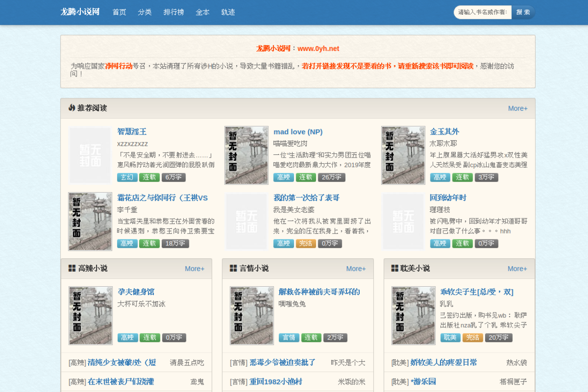Click the grid icon next to 高辣小说
This screenshot has height=392, width=588.
coord(72,268)
